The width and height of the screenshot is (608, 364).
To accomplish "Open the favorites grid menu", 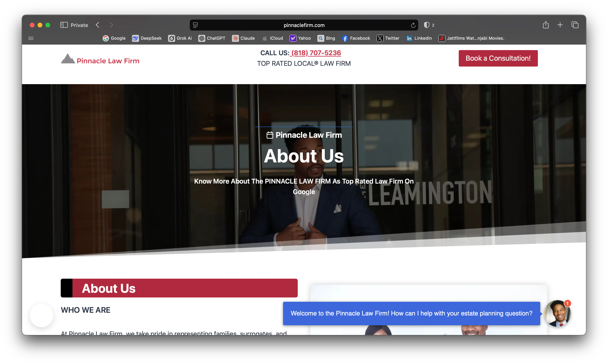I will pyautogui.click(x=31, y=38).
